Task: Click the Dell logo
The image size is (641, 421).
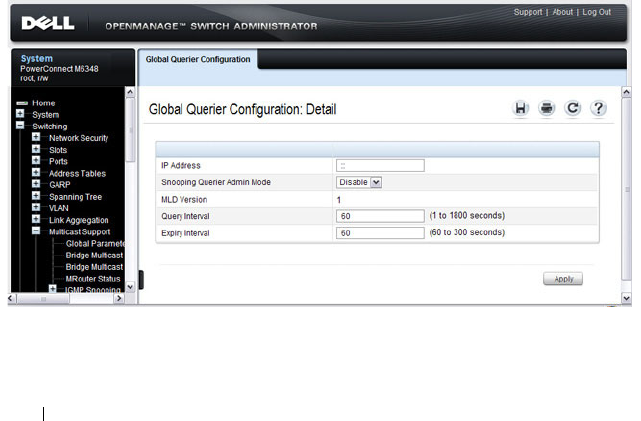Action: pyautogui.click(x=48, y=23)
